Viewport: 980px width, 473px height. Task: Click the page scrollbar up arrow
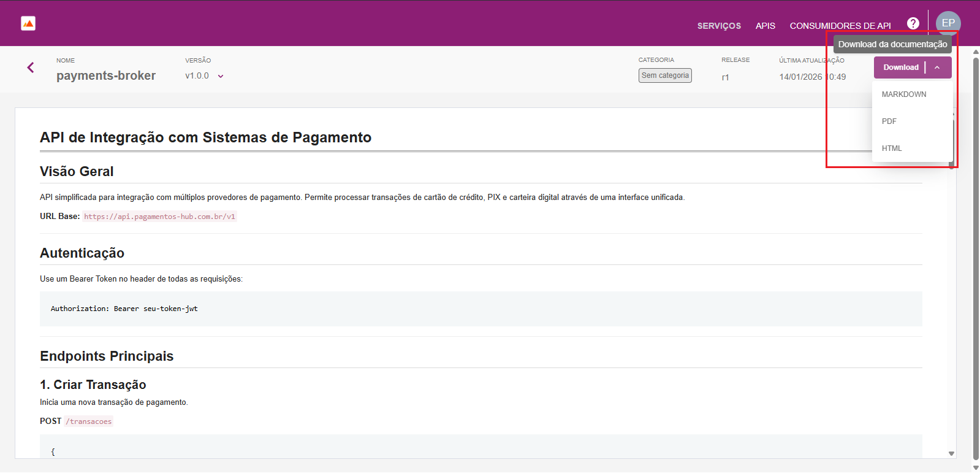tap(976, 52)
